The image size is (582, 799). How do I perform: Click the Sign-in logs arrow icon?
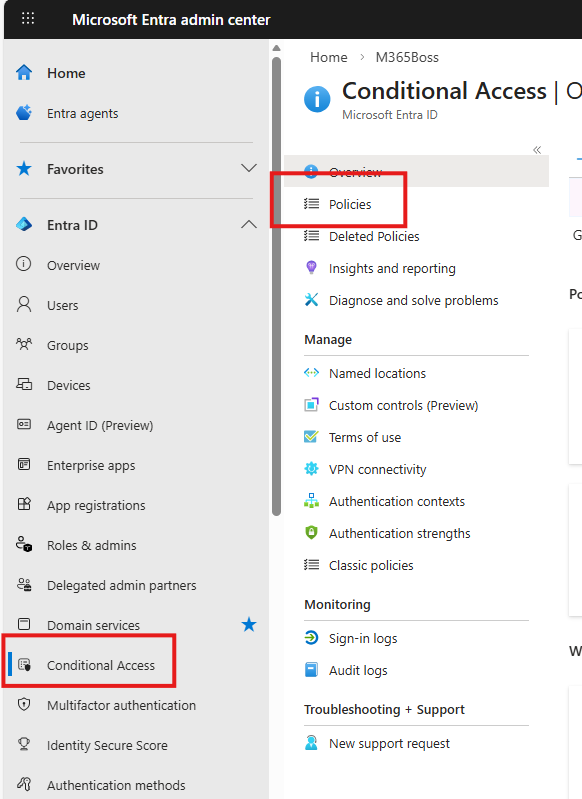tap(311, 637)
